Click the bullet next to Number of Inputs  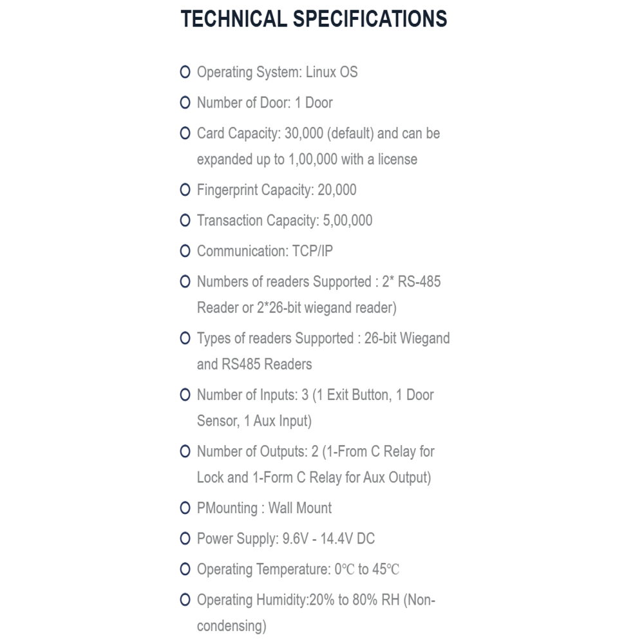185,395
